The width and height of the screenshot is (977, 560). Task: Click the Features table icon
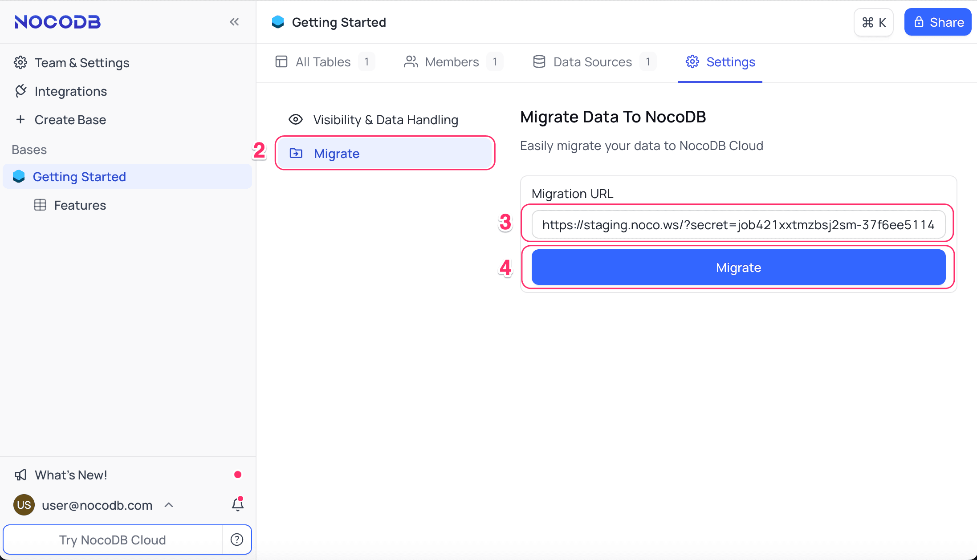[x=40, y=205]
